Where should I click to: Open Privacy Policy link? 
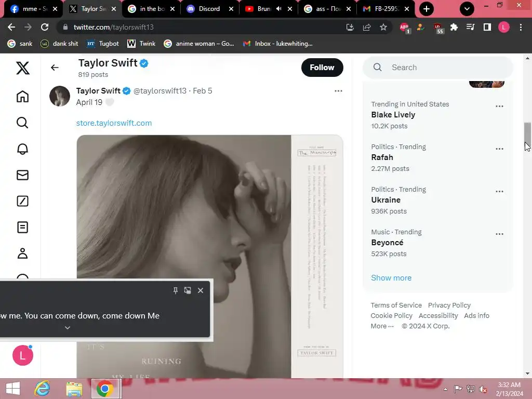(449, 305)
